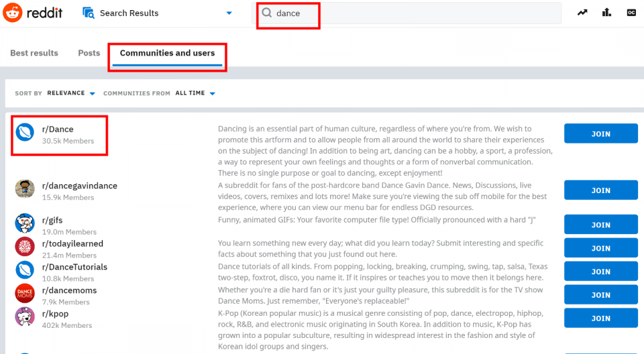Click the '10.8k Members' count text

point(68,279)
